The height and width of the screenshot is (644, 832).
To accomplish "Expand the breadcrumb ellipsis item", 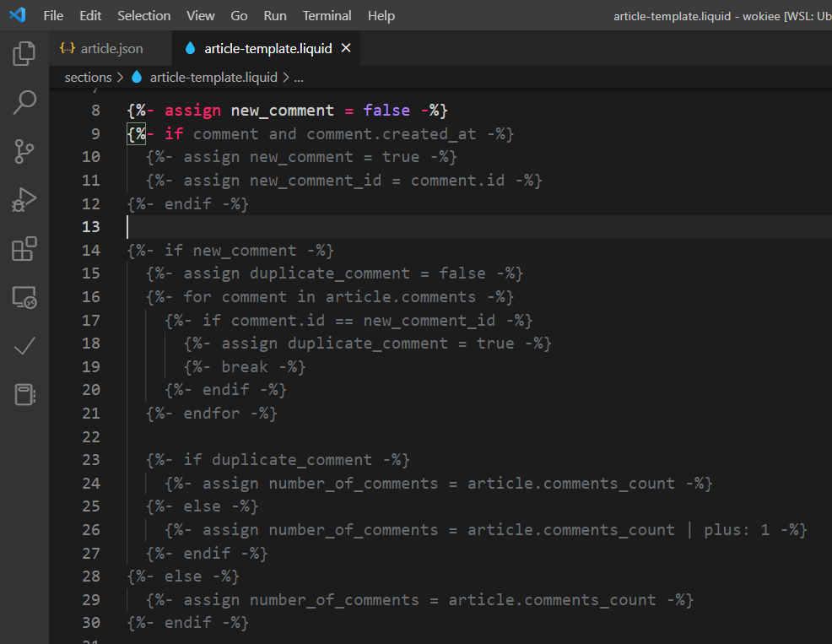I will pos(299,78).
